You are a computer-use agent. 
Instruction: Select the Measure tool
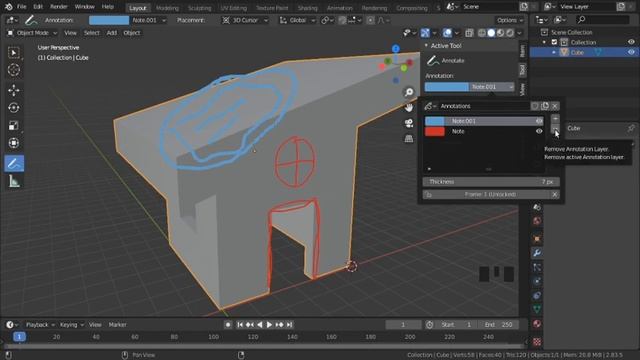coord(14,181)
